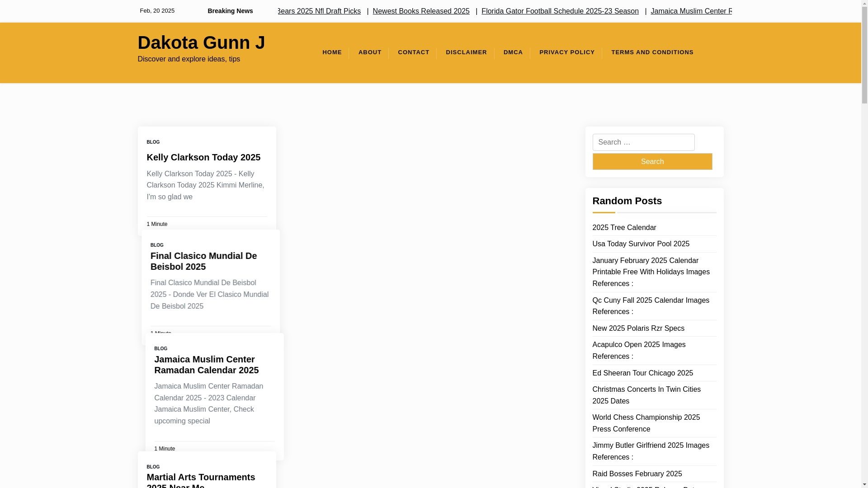Open Ed Sheeran Tour Chicago 2025 link

click(642, 373)
